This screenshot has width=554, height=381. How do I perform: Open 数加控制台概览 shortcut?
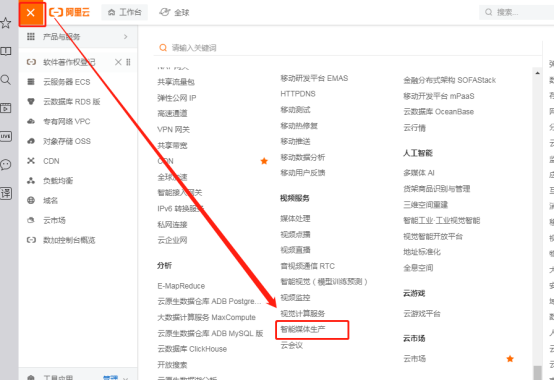coord(69,240)
